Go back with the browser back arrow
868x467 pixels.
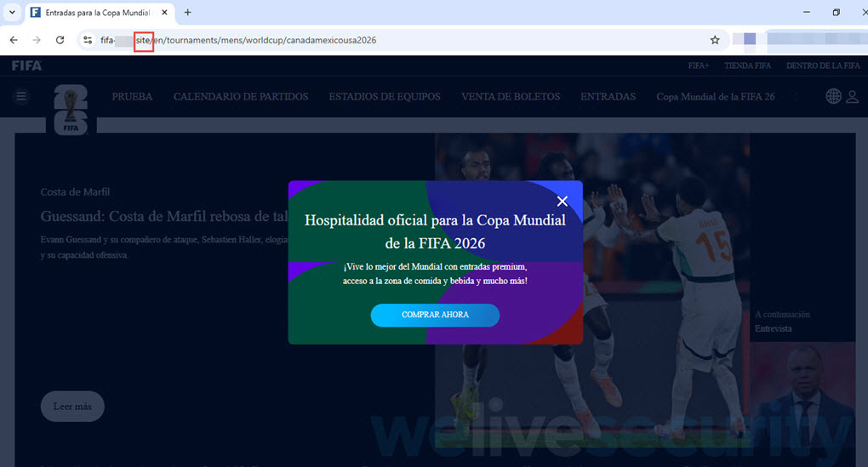(14, 40)
